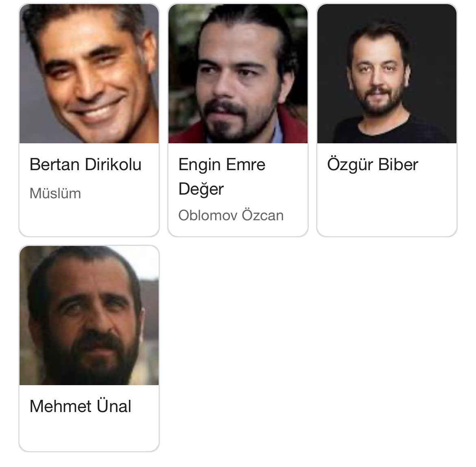Viewport: 476px width, 467px height.
Task: Click the word Özgür in the name
Action: pos(350,164)
